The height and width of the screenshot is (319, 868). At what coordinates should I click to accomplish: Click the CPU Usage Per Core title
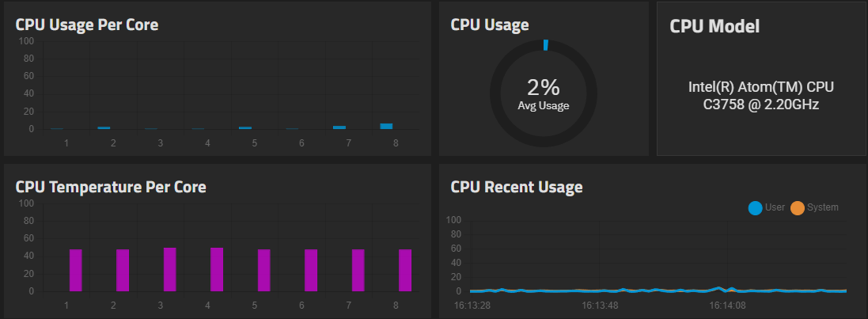[87, 25]
